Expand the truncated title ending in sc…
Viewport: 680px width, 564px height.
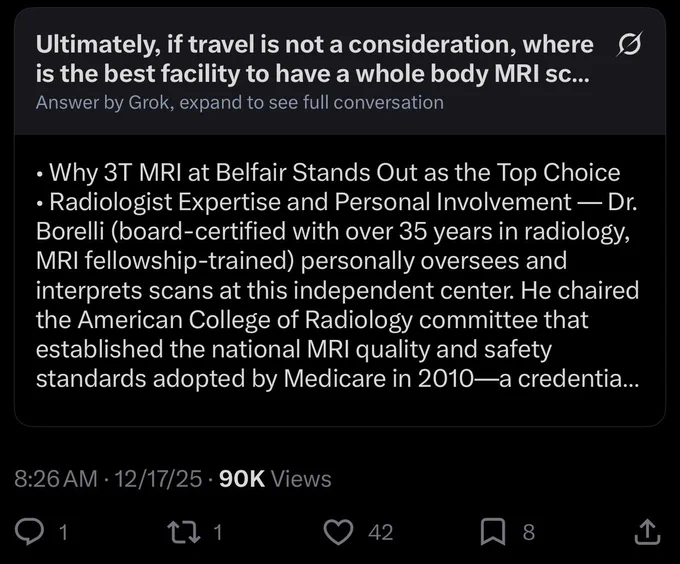567,74
